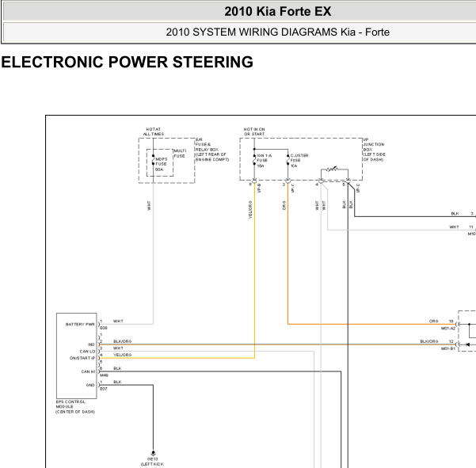Click the "ELECTRONIC POWER STEERING" heading
The width and height of the screenshot is (476, 468).
click(x=127, y=63)
